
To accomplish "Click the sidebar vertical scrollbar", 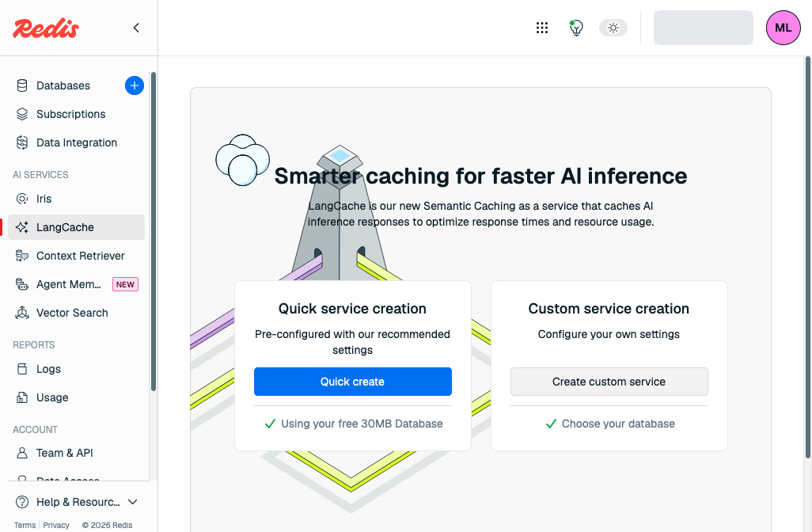I will click(x=154, y=231).
